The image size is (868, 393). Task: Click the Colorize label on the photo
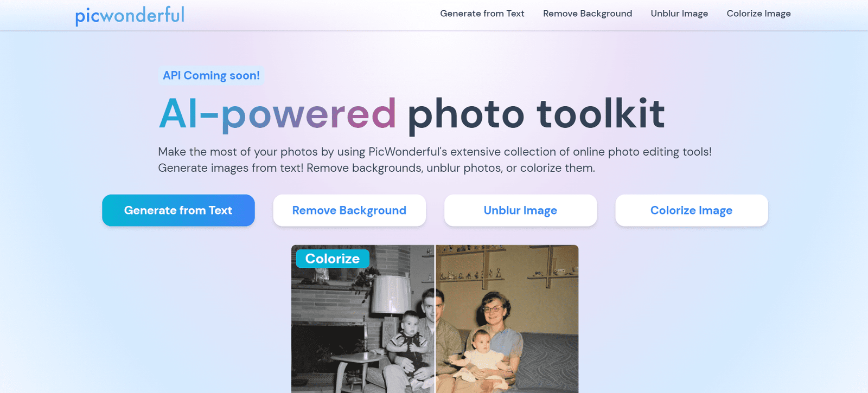pos(332,259)
